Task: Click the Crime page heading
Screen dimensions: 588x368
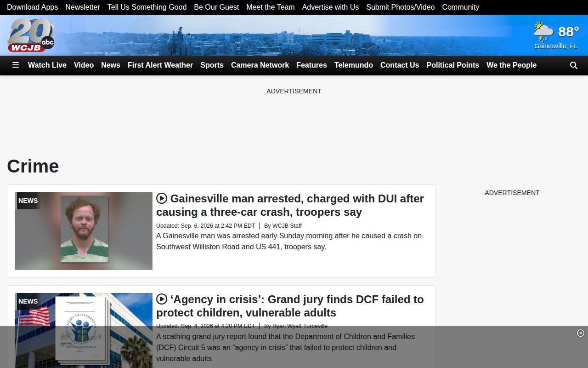Action: (x=33, y=166)
